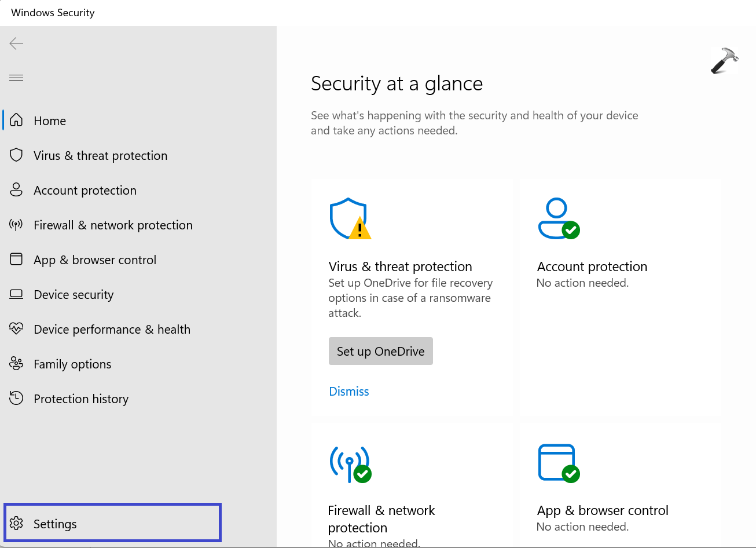The height and width of the screenshot is (548, 756).
Task: Open Account protection tile icon with checkmark
Action: 558,219
